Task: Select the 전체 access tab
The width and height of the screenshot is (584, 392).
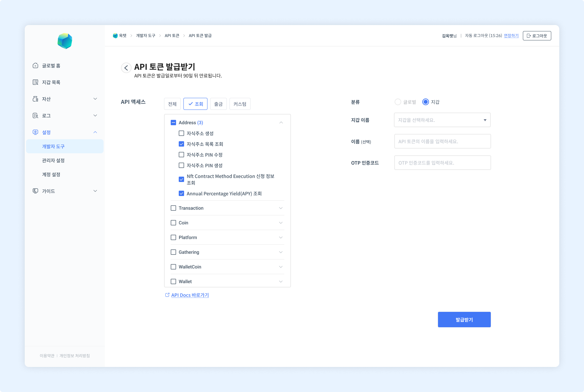Action: pyautogui.click(x=172, y=104)
